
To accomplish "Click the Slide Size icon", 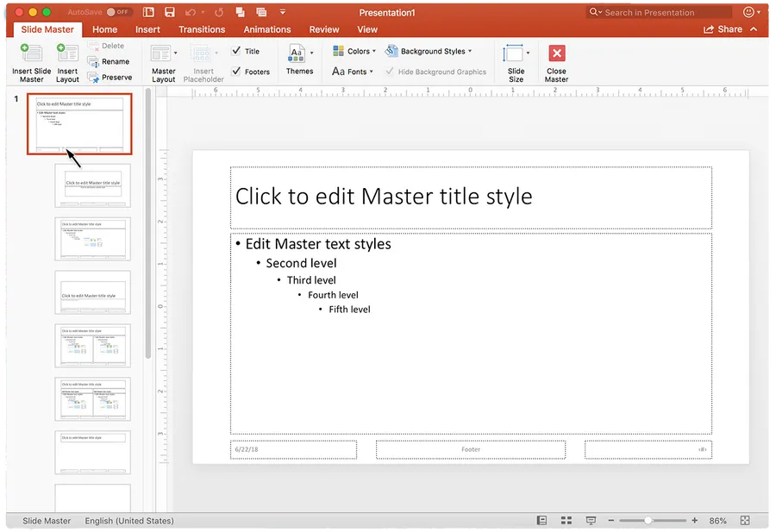I will [x=513, y=53].
